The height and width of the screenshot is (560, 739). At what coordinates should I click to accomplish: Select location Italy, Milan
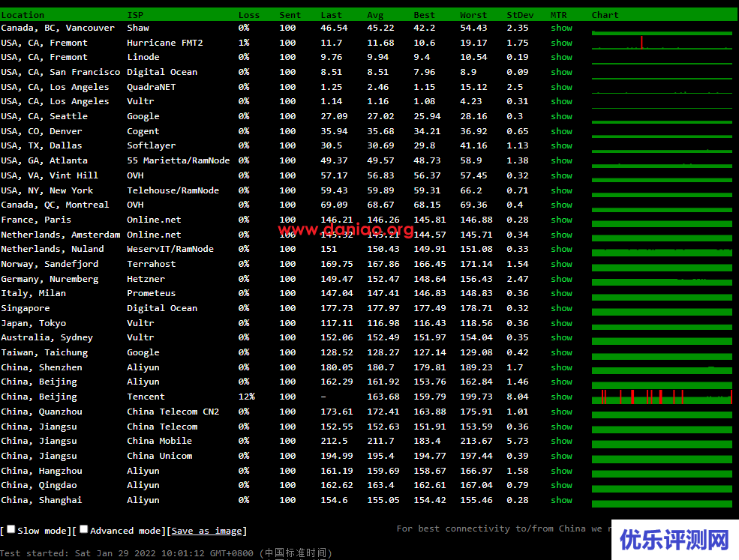34,293
